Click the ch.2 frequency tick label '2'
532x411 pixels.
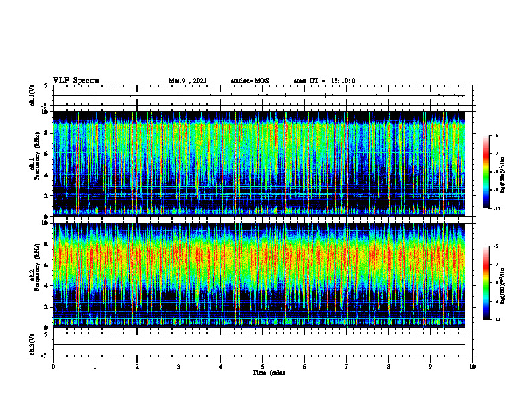(x=46, y=307)
